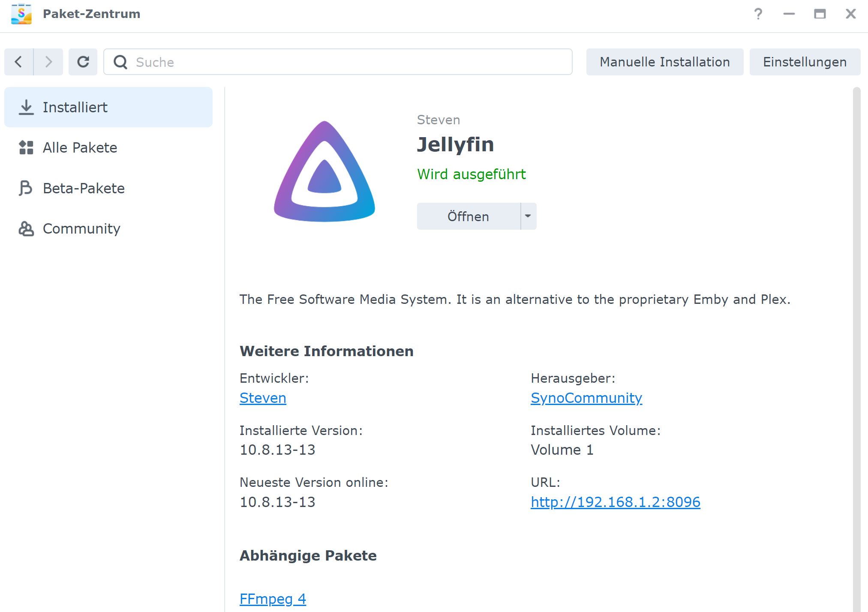Click inside the Suche search field

[343, 62]
